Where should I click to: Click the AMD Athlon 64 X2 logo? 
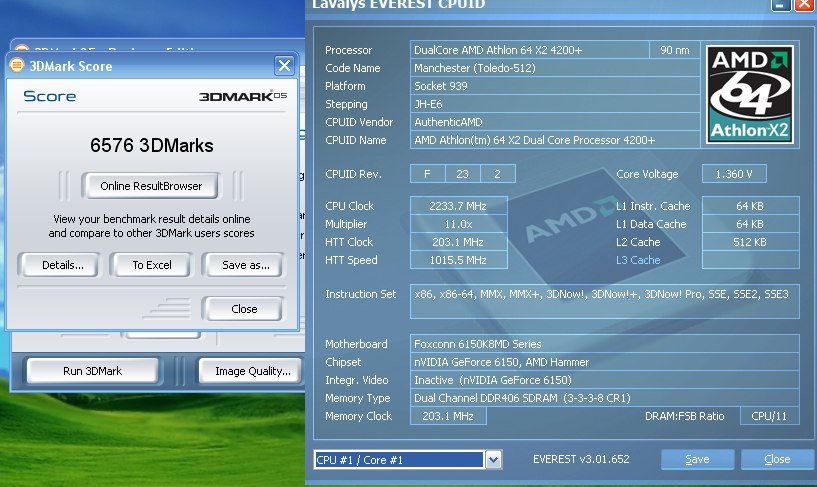click(x=750, y=95)
